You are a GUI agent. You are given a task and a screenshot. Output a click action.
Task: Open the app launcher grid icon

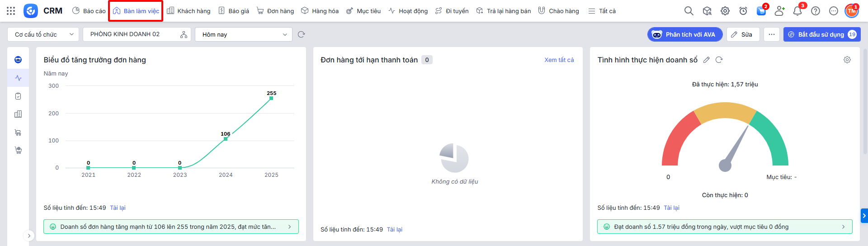(11, 11)
